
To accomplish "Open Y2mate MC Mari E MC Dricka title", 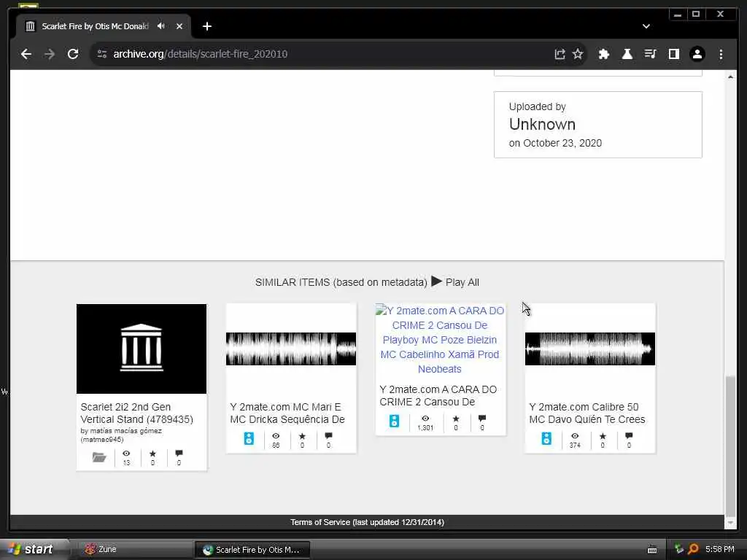I will pos(287,413).
